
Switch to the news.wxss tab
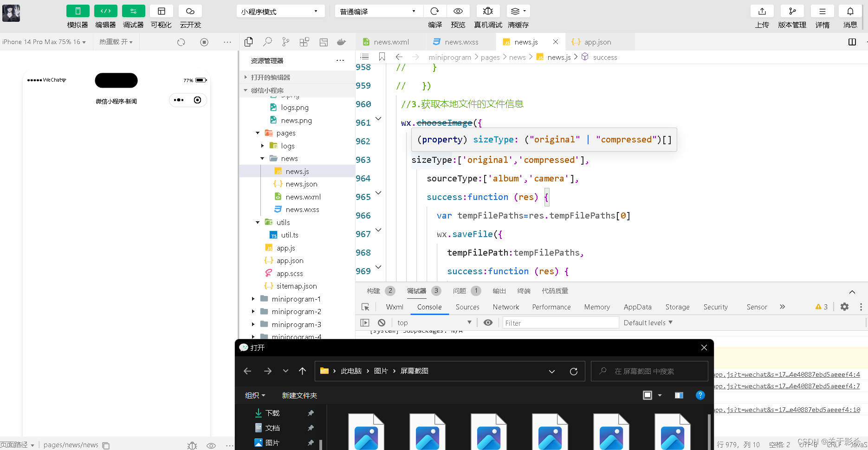461,42
